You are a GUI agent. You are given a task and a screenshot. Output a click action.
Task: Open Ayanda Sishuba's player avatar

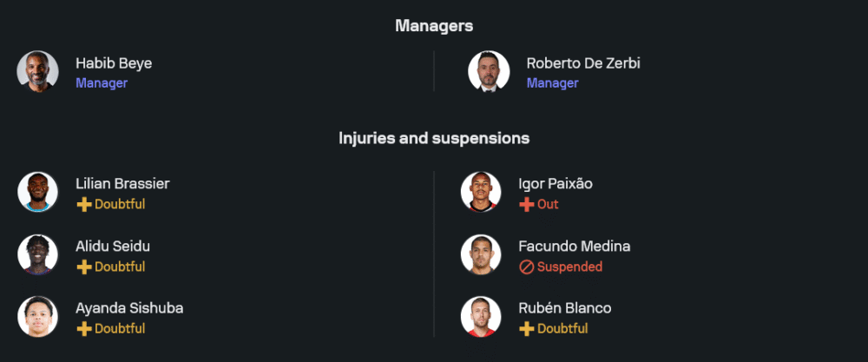[x=37, y=317]
